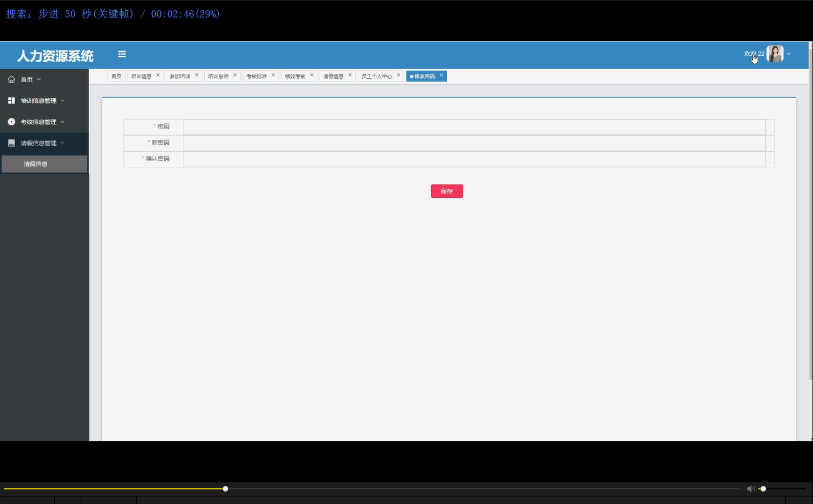
Task: Open the user dropdown arrow next to avatar
Action: click(x=788, y=54)
